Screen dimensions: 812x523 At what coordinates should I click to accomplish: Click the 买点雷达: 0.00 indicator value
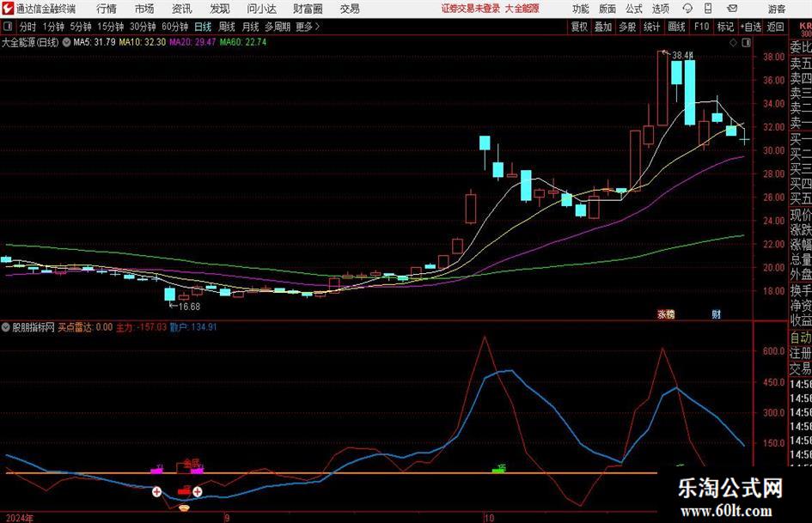click(x=85, y=327)
